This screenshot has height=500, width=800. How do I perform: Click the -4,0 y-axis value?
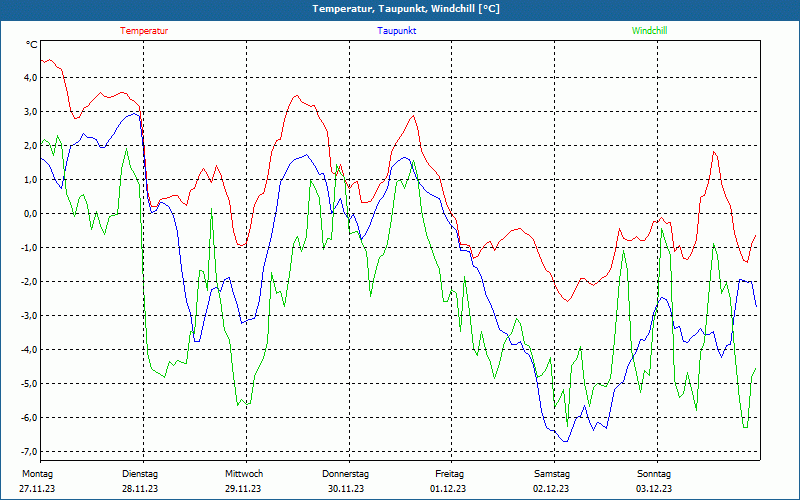point(29,349)
